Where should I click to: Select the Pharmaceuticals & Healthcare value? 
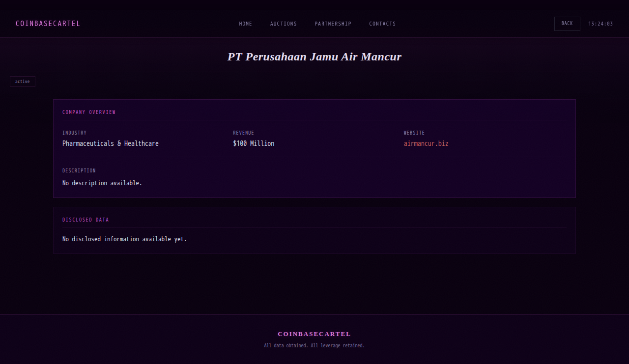[x=111, y=143]
